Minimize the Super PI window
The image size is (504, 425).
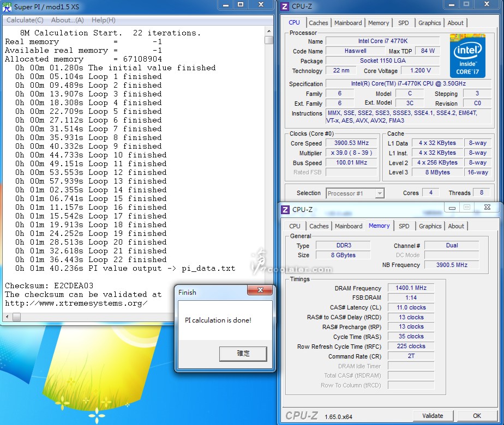coord(226,5)
